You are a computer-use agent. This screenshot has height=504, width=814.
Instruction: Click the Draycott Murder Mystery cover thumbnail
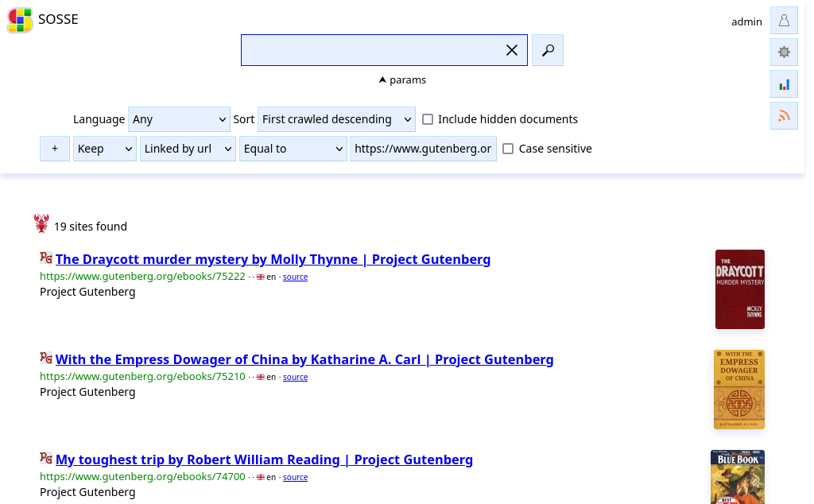(740, 289)
